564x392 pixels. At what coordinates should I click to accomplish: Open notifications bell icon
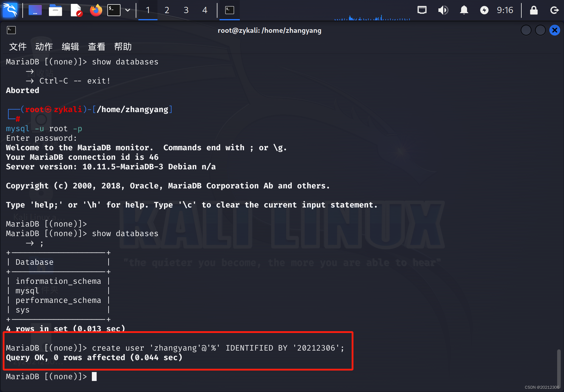pyautogui.click(x=464, y=10)
